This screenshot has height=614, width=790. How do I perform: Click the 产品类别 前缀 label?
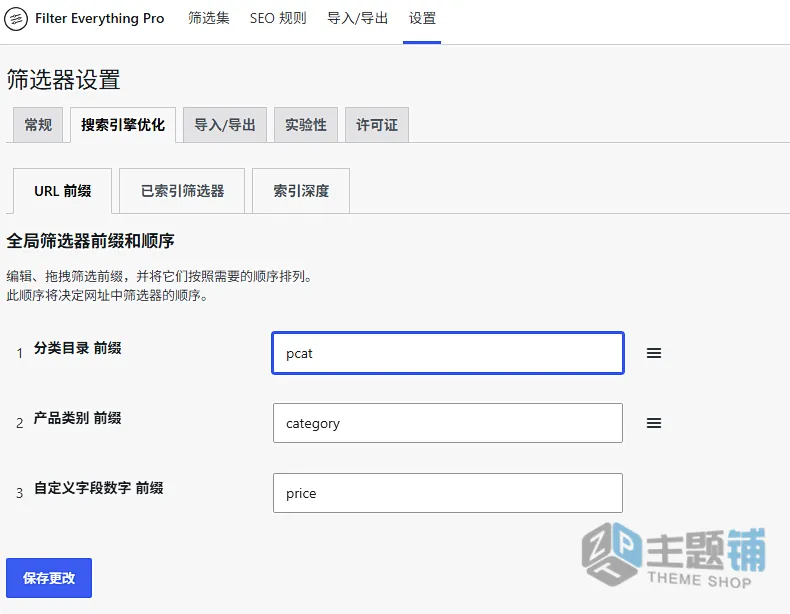(78, 418)
